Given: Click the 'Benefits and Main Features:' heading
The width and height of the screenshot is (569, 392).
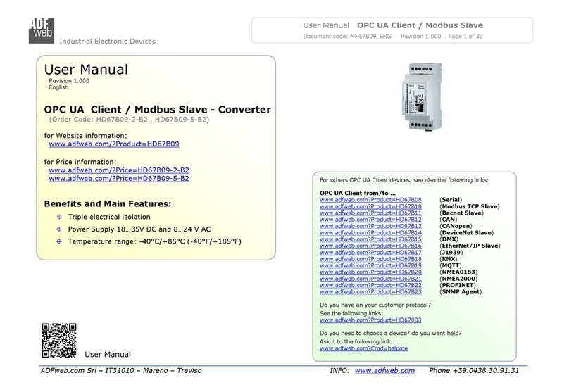Looking at the screenshot, I should coord(108,204).
